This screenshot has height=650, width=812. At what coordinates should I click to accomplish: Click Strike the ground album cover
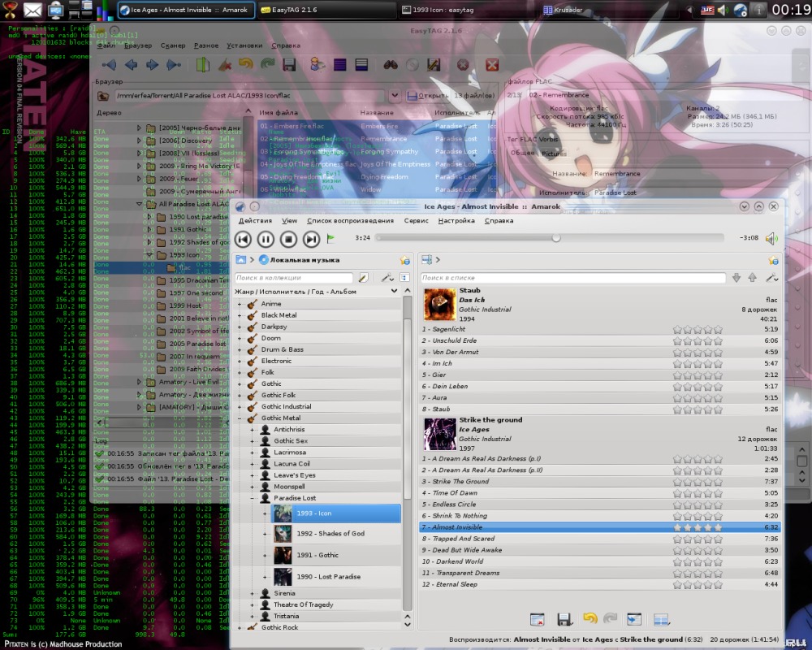pyautogui.click(x=439, y=434)
